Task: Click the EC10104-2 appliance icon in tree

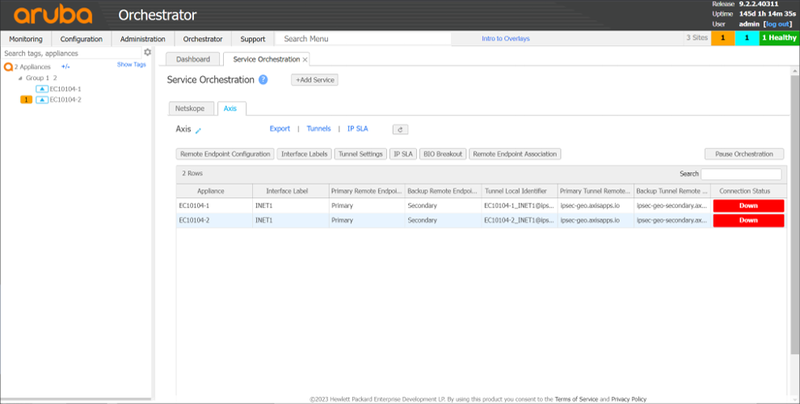Action: coord(42,99)
